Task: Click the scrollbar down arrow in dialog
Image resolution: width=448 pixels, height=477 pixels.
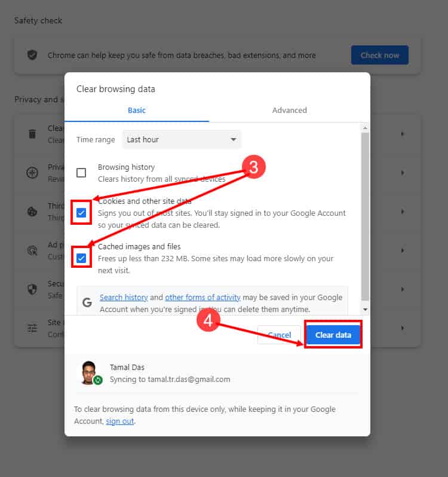Action: tap(366, 310)
